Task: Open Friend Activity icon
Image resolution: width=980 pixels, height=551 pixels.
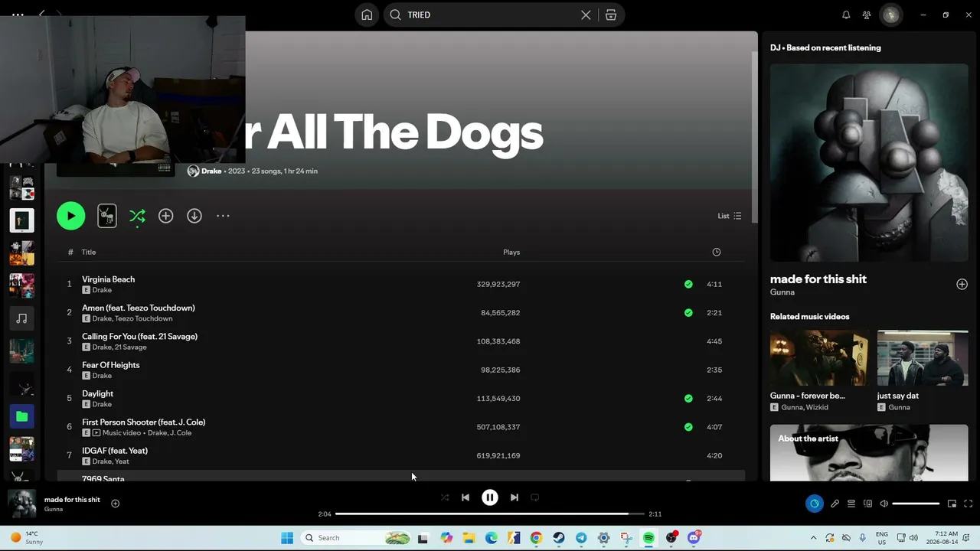Action: coord(867,15)
